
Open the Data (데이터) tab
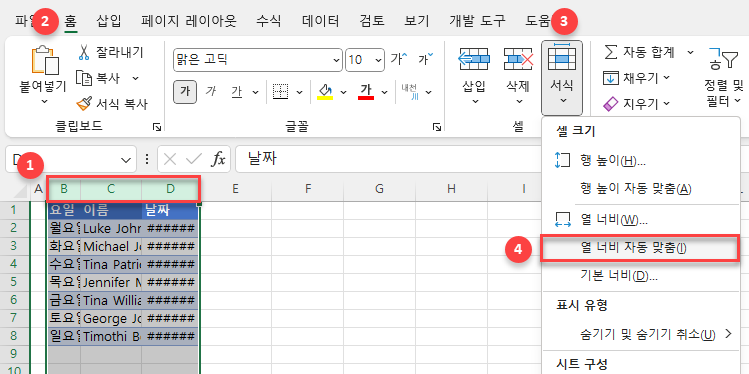click(321, 21)
